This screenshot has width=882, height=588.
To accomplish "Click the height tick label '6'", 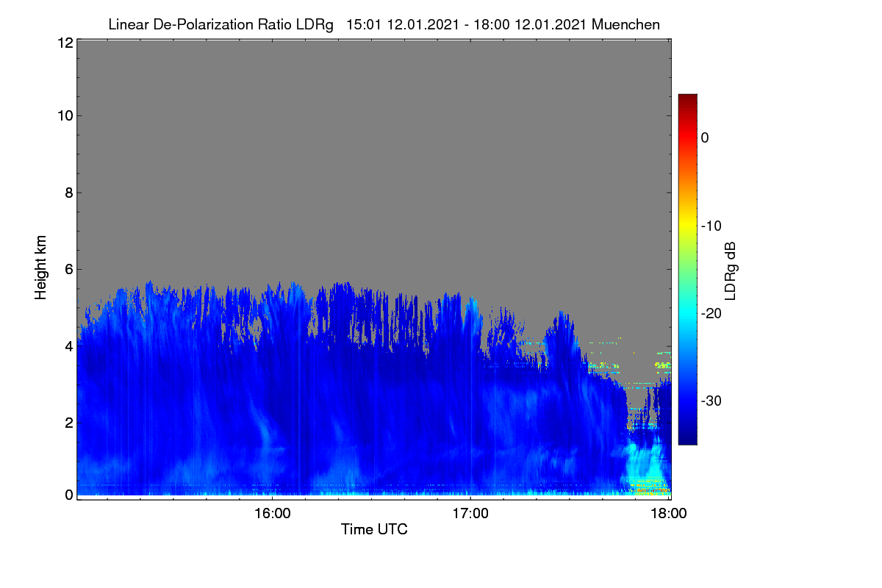I will 68,270.
